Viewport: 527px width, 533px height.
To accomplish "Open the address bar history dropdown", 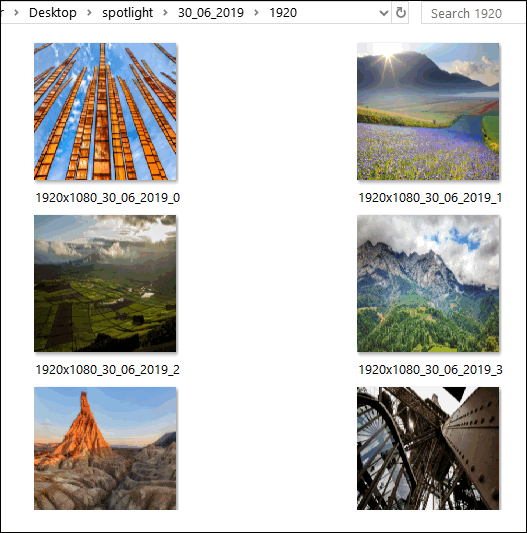I will tap(384, 13).
